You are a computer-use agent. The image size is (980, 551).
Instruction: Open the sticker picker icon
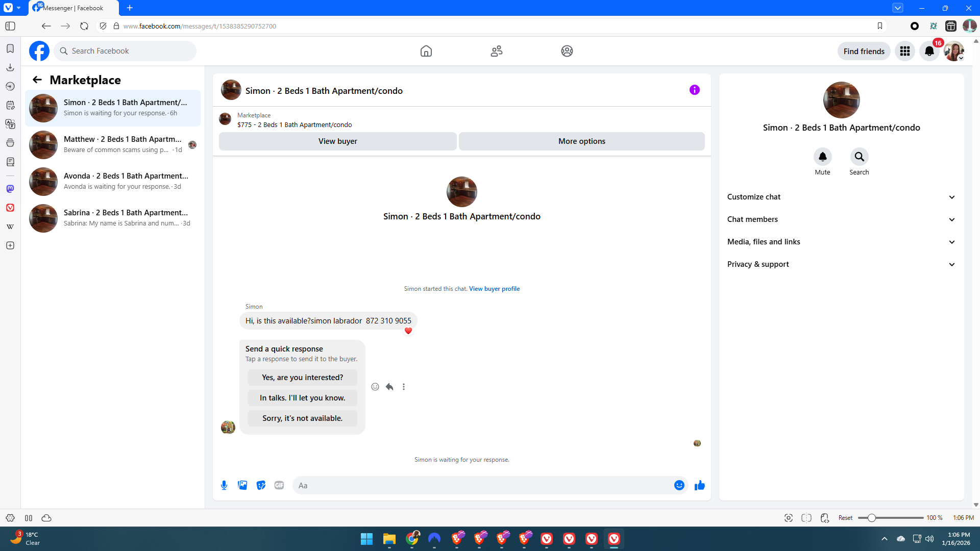[x=261, y=485]
